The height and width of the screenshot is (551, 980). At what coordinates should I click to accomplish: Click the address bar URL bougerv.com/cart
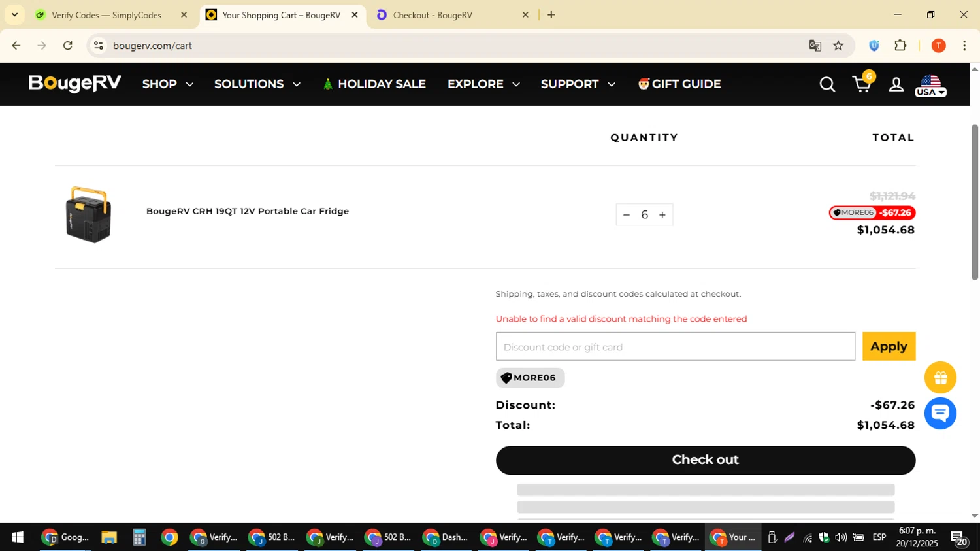[x=152, y=46]
